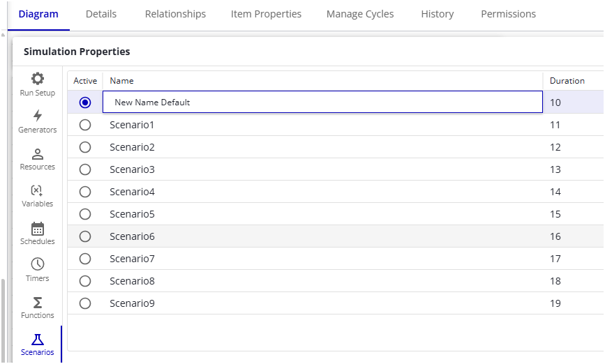Click the Duration column header
This screenshot has width=605, height=364.
pos(567,81)
